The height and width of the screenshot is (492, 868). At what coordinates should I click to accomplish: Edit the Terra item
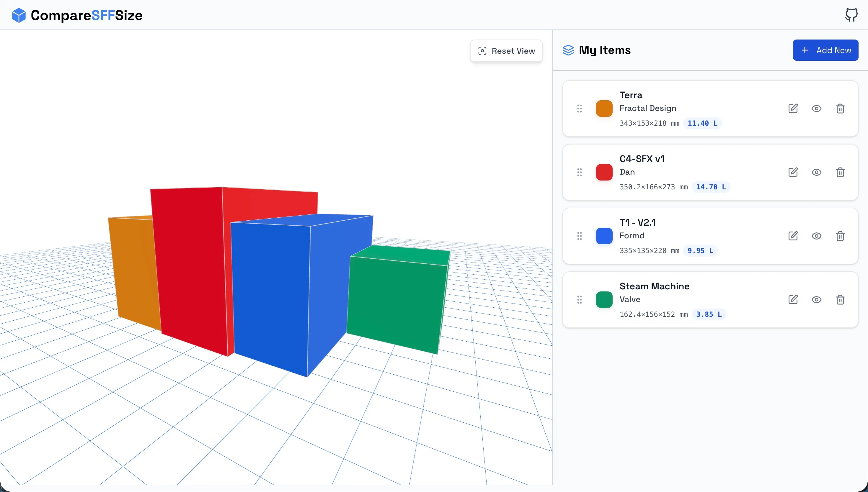pyautogui.click(x=793, y=109)
